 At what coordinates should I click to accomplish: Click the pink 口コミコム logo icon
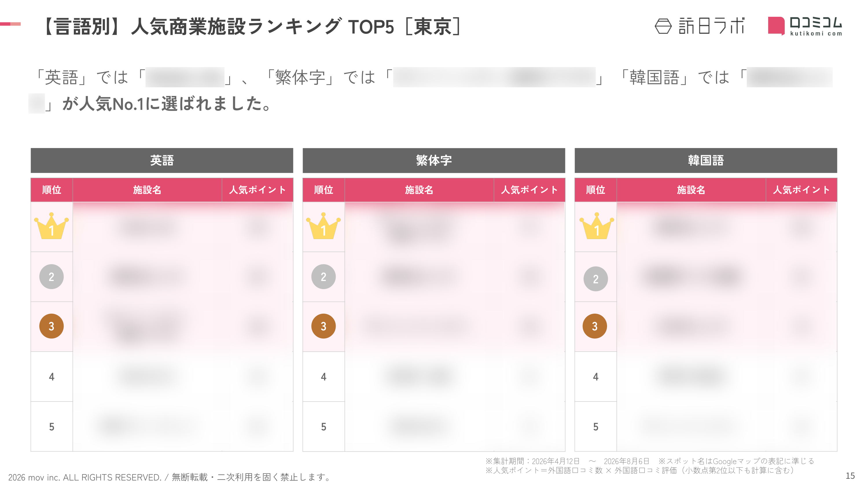pos(776,26)
